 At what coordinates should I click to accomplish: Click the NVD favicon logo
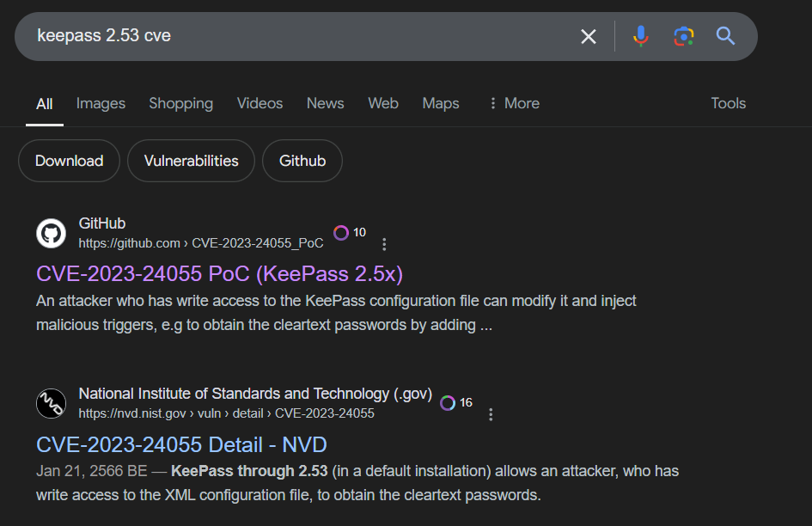pyautogui.click(x=52, y=403)
